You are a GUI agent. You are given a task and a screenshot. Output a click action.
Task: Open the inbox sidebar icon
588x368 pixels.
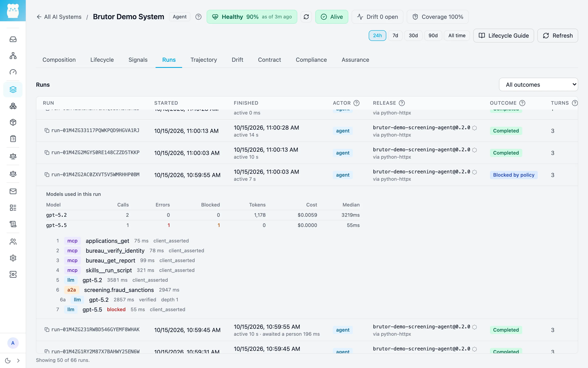[13, 39]
